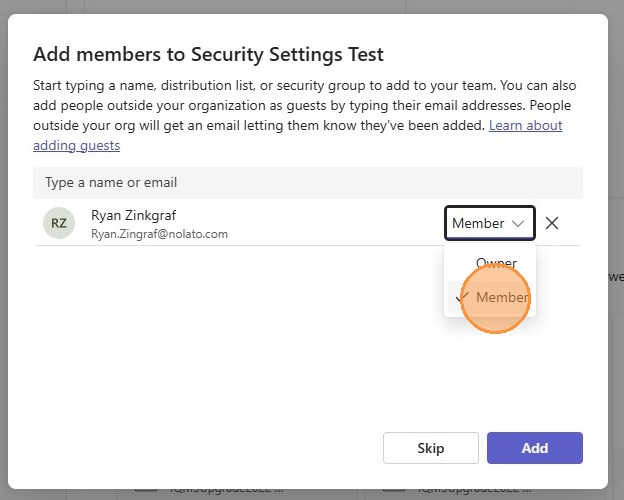The image size is (624, 500).
Task: Open the Learn about adding guests link
Action: (x=525, y=126)
